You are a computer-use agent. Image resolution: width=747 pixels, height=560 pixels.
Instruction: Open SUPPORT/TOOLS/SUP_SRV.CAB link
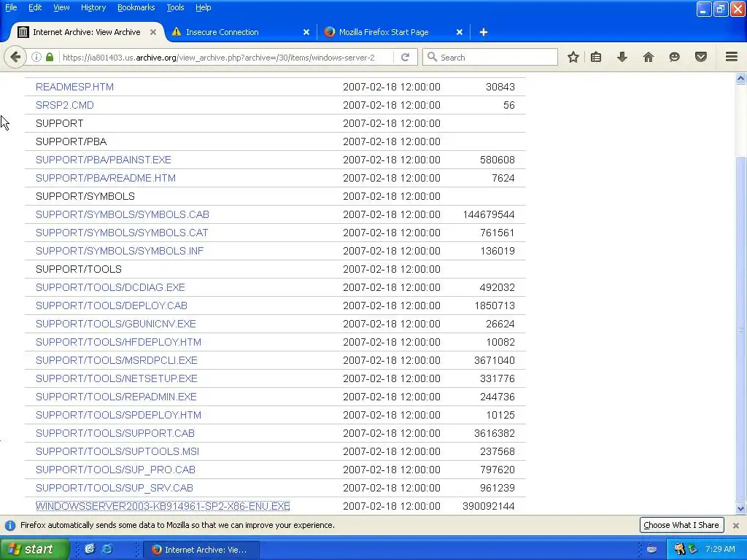pyautogui.click(x=115, y=488)
